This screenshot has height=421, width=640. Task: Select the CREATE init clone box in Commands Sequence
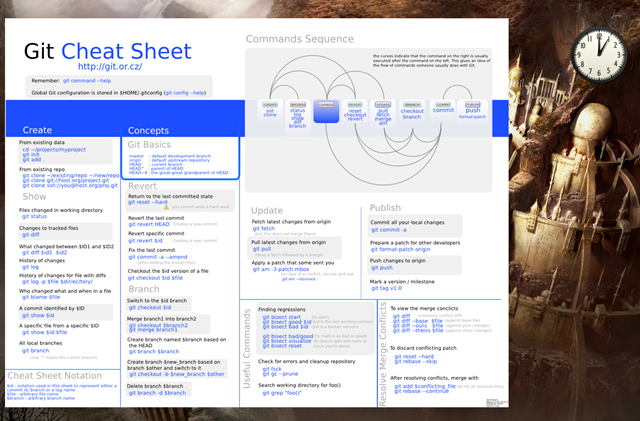270,110
